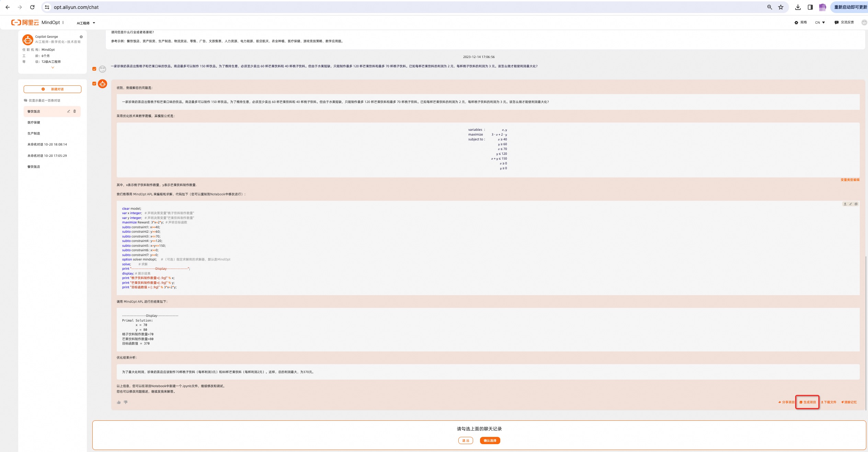
Task: Download the code block with download icon
Action: point(845,204)
